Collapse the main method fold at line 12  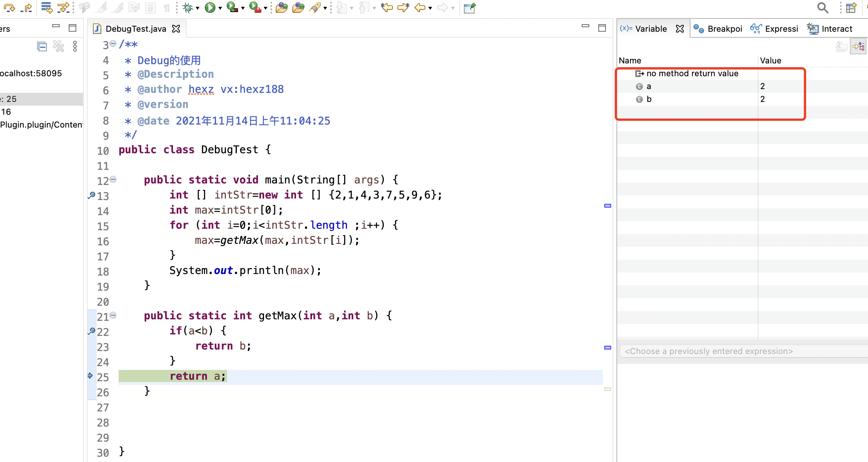point(113,179)
